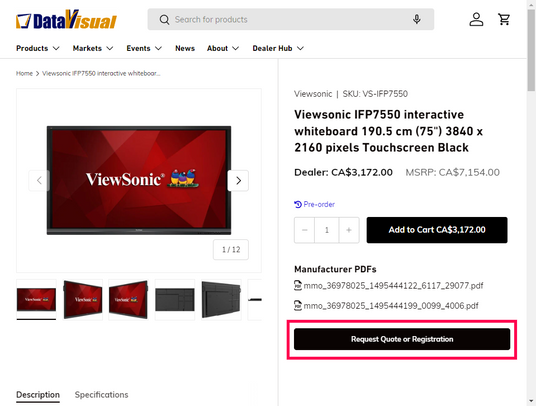536x406 pixels.
Task: Select the back-view display thumbnail
Action: pos(175,300)
